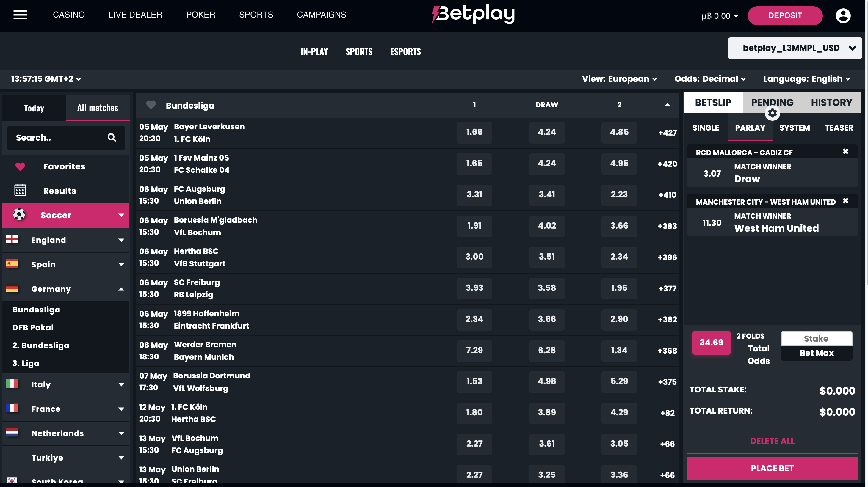
Task: Remove Manchester City - West Ham selection
Action: click(x=845, y=201)
